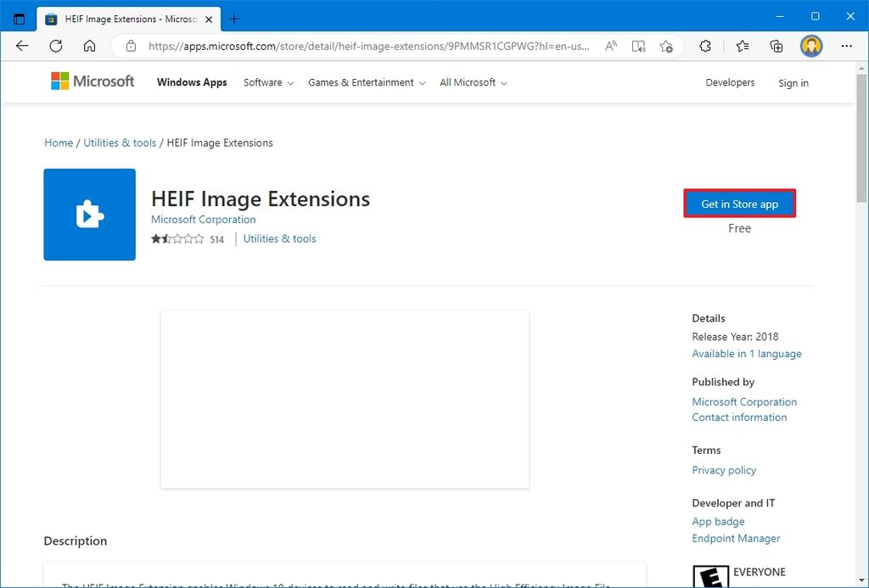The height and width of the screenshot is (588, 869).
Task: Select the Windows Apps navigation item
Action: pos(192,82)
